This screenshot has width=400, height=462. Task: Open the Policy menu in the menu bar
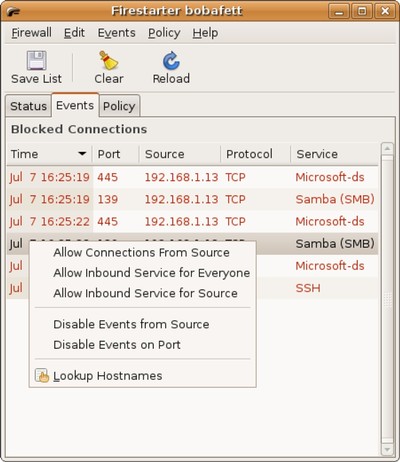pyautogui.click(x=164, y=33)
